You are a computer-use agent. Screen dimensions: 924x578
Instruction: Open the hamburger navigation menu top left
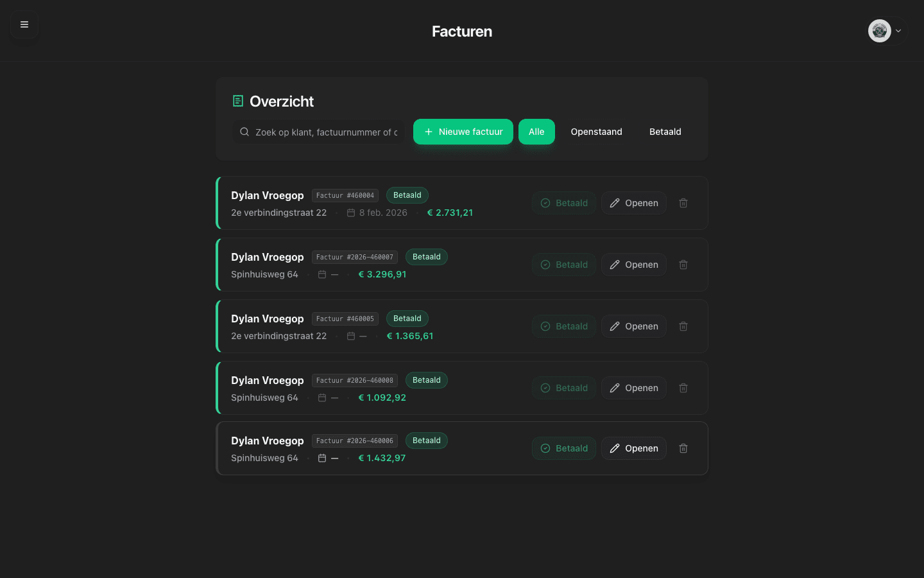tap(24, 24)
